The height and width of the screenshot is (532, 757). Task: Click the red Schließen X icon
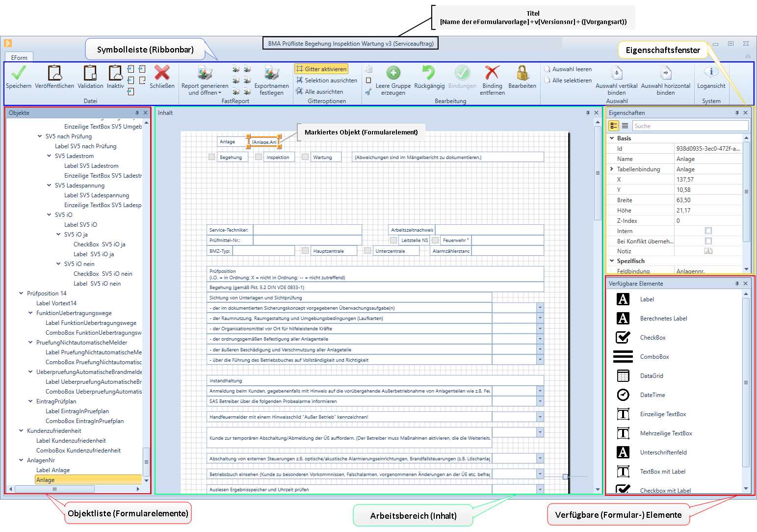pyautogui.click(x=162, y=73)
